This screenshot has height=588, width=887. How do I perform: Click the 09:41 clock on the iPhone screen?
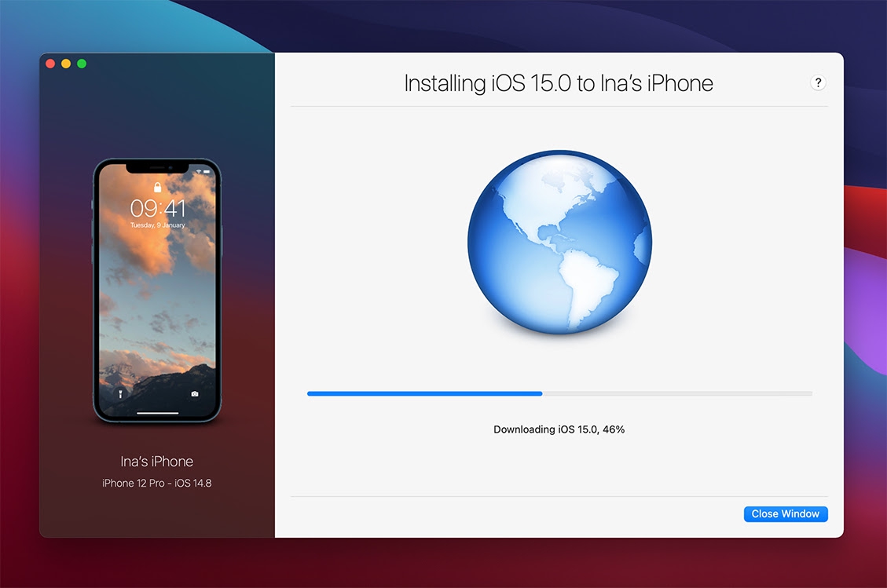click(x=157, y=208)
